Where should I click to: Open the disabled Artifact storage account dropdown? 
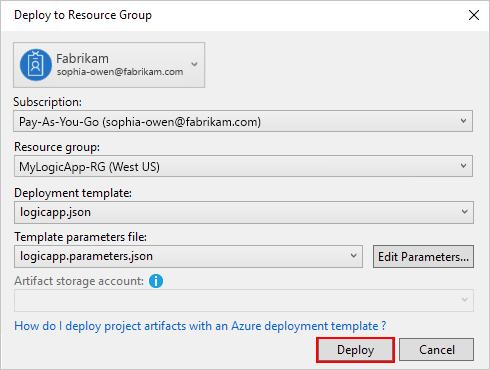coord(244,300)
